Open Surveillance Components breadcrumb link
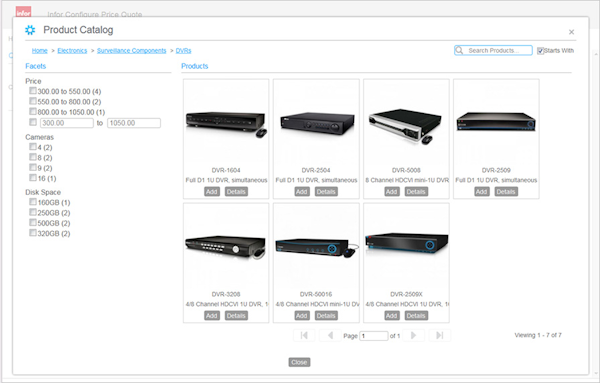This screenshot has width=600, height=383. click(132, 51)
